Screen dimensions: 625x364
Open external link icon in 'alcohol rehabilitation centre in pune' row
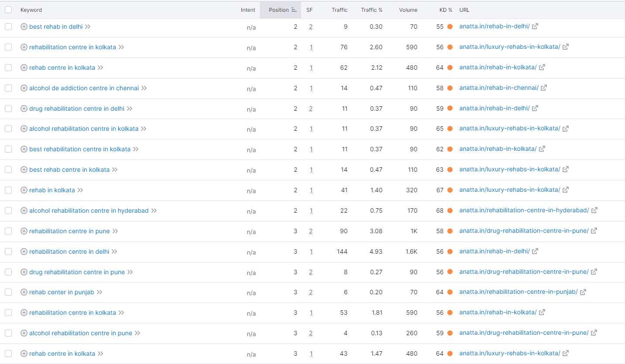(594, 333)
